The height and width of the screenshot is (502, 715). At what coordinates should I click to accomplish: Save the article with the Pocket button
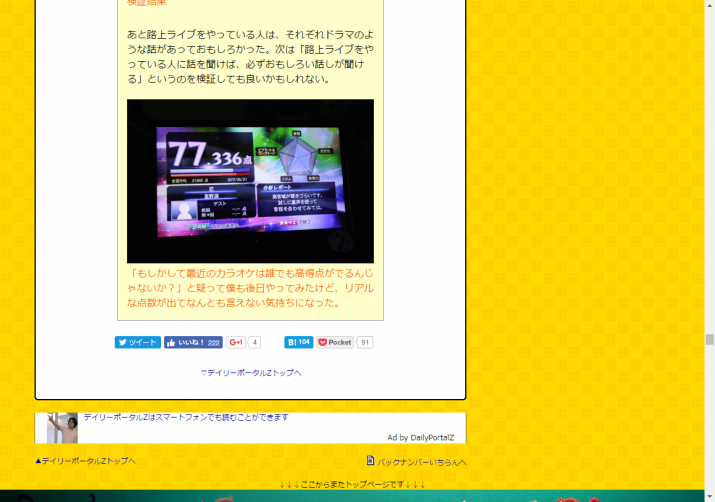[x=335, y=342]
